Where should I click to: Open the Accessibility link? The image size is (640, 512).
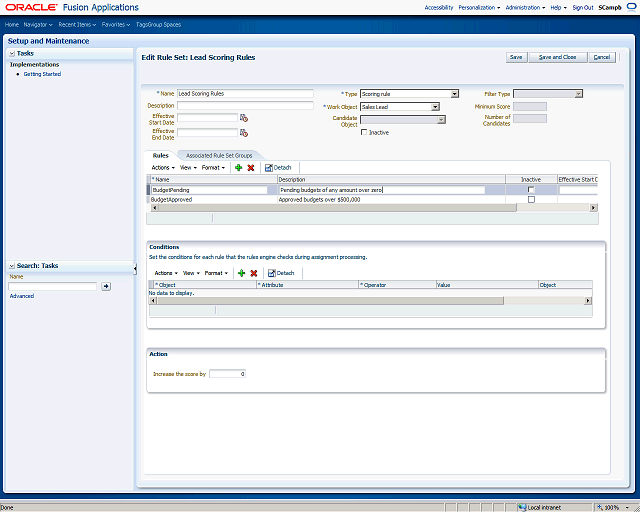[439, 7]
